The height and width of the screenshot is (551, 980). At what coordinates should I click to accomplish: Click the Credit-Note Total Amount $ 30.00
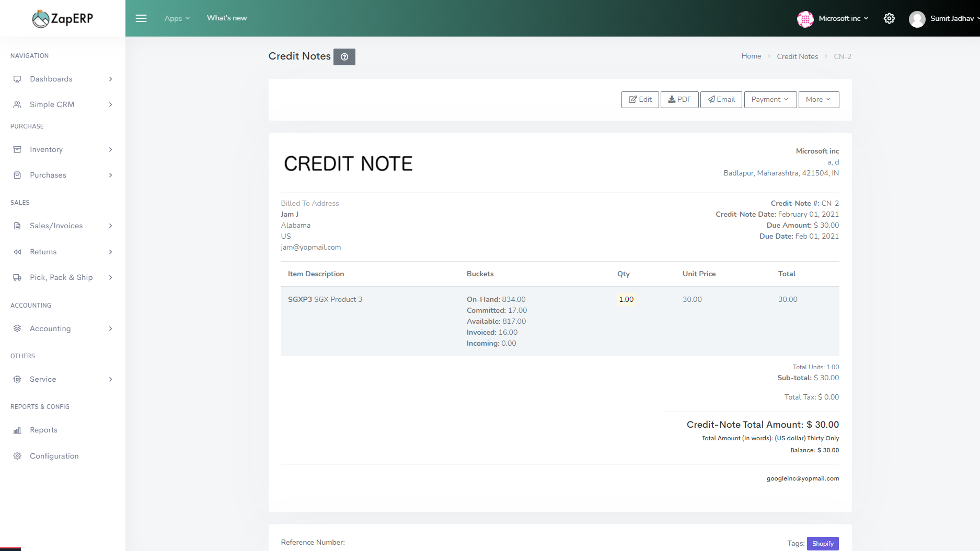(763, 425)
